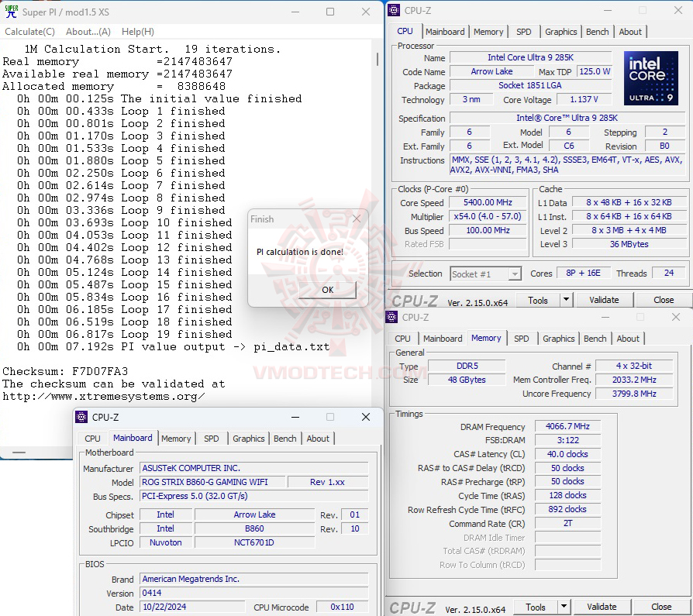Click the stylized CPU-Z logo next to the version text
The image size is (693, 616).
pos(412,300)
